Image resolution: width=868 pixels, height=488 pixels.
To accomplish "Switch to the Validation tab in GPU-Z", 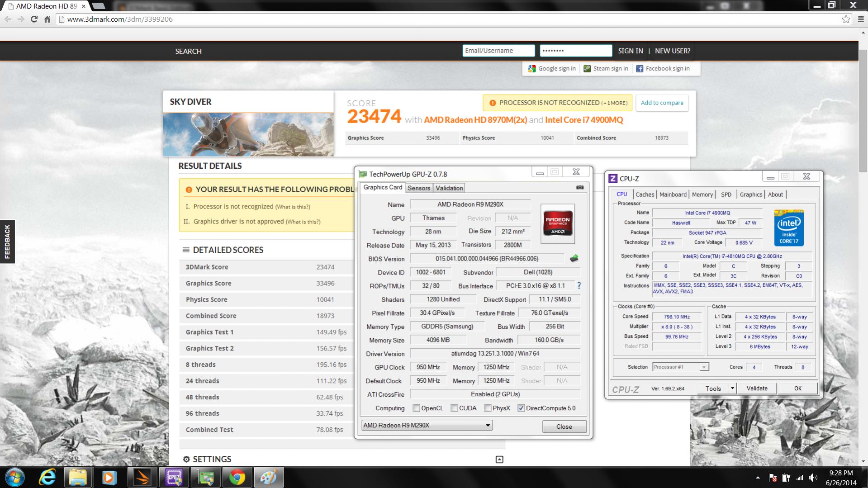I will 449,188.
